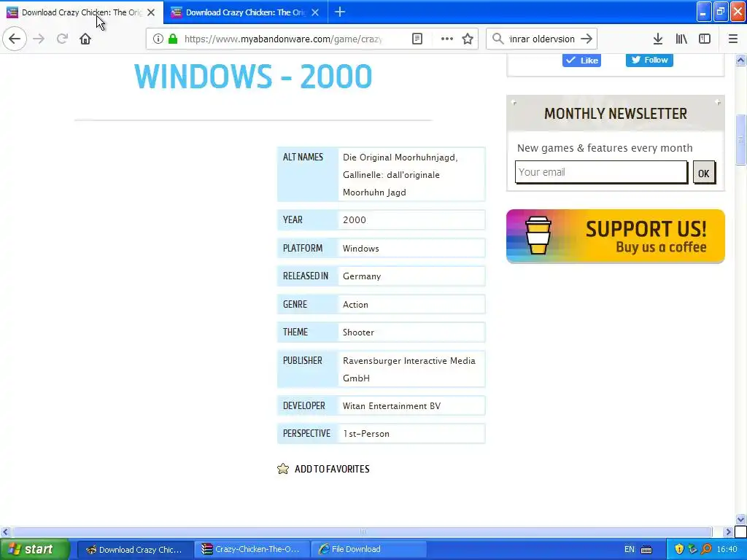Click the taskbar clock 16:40
This screenshot has width=747, height=560.
[727, 550]
